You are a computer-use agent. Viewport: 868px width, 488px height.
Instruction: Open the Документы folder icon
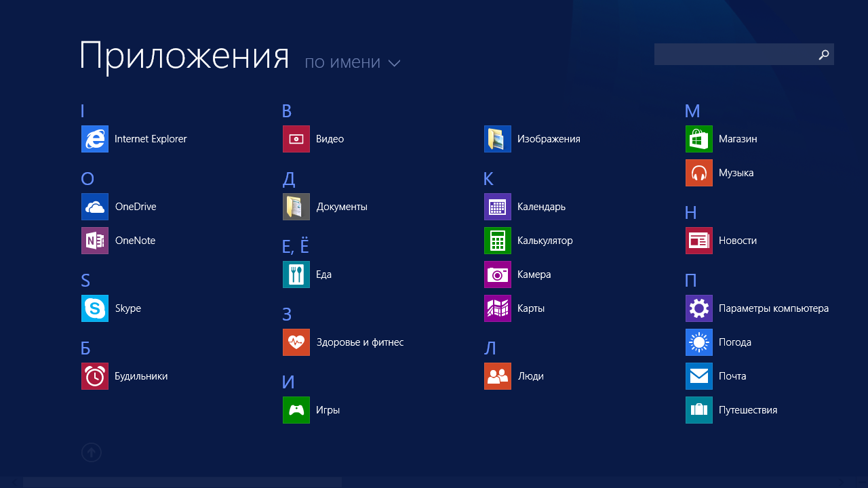tap(296, 207)
